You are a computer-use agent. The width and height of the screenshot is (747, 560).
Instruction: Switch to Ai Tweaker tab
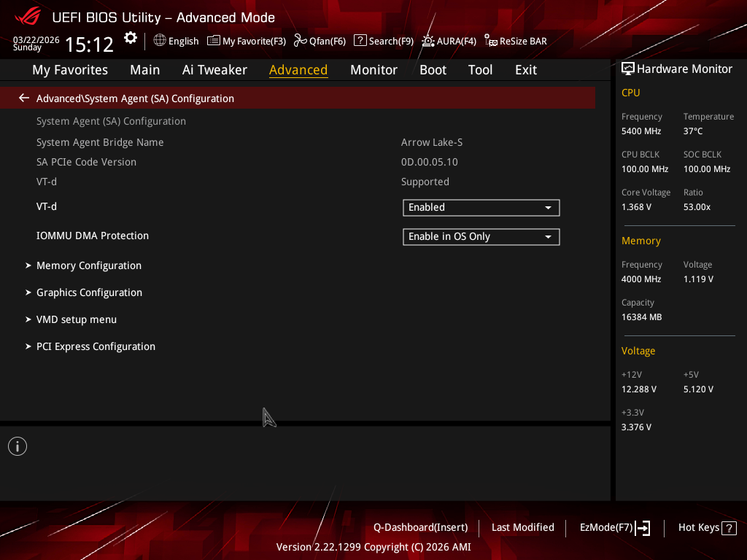point(214,70)
